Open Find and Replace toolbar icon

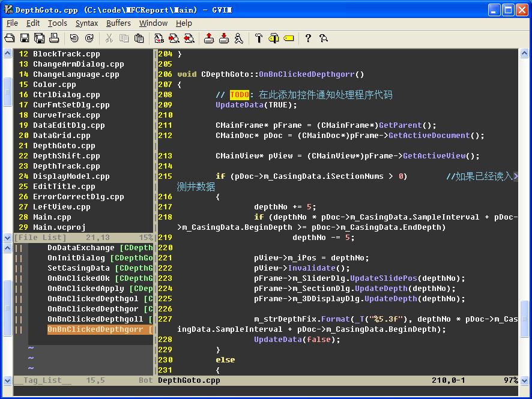click(159, 38)
